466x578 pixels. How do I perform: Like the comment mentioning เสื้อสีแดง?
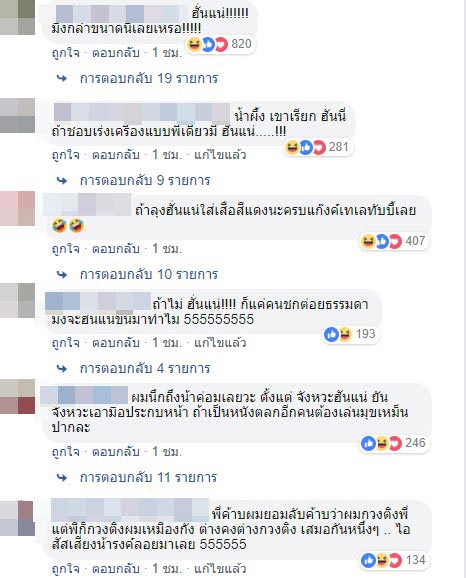tap(66, 249)
